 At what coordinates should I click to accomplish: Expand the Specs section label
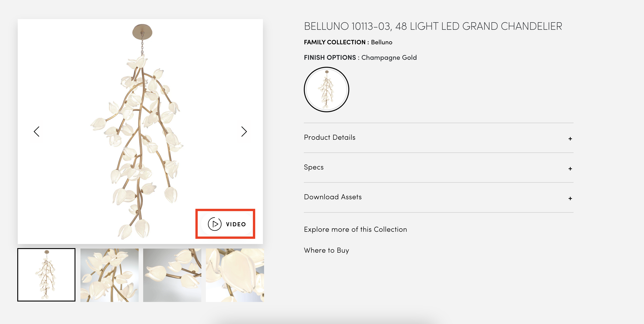(314, 167)
